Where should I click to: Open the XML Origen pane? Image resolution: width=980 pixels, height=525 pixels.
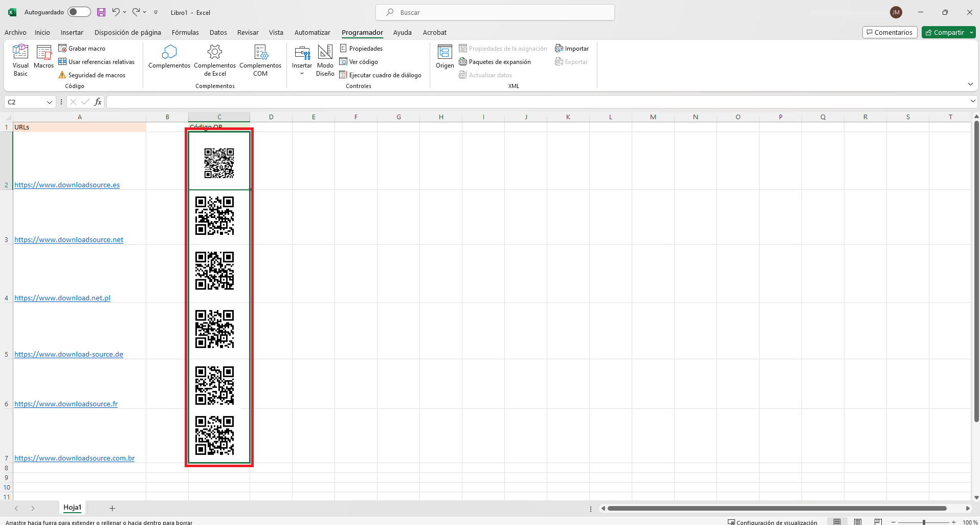(445, 57)
